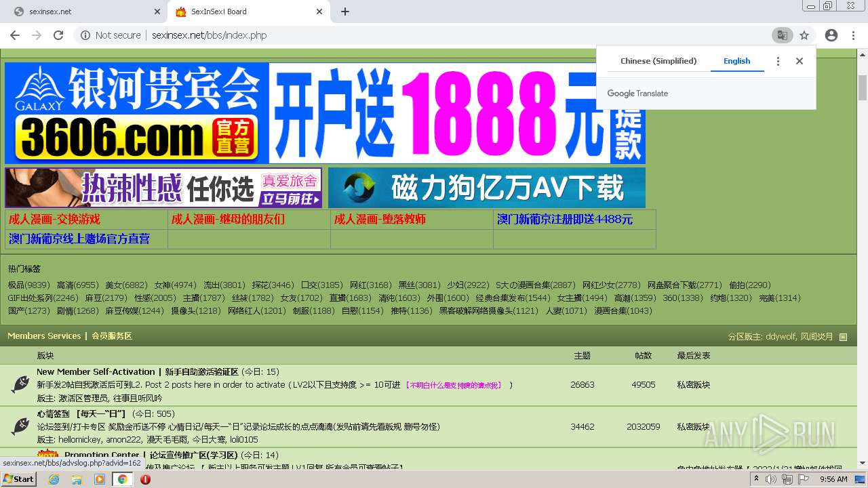This screenshot has height=488, width=868.
Task: Choose English in translate popup
Action: coord(736,61)
